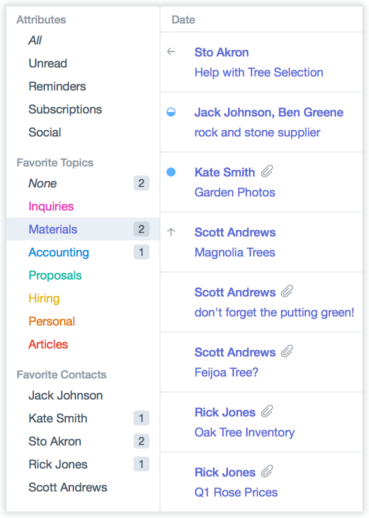Choose the pink Inquiries topic
Viewport: 369px width, 518px height.
coord(51,206)
